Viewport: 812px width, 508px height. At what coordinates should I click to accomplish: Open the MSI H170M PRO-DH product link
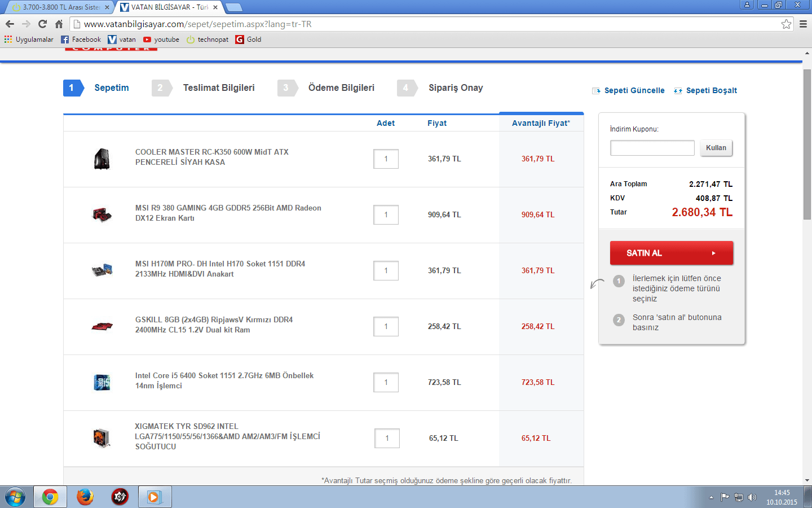[220, 269]
